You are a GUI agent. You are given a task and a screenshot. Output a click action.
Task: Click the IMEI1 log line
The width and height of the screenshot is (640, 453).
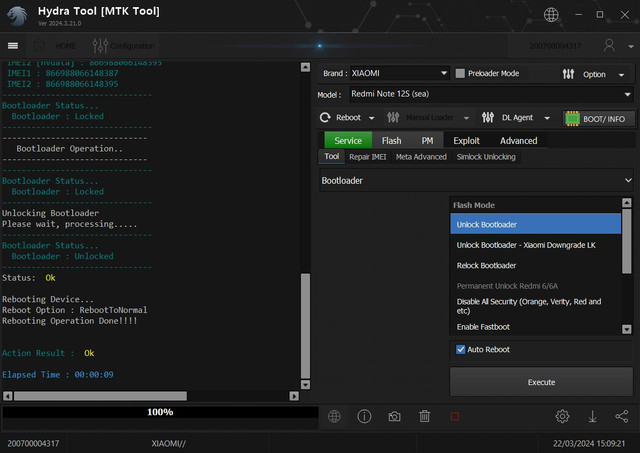tap(63, 73)
